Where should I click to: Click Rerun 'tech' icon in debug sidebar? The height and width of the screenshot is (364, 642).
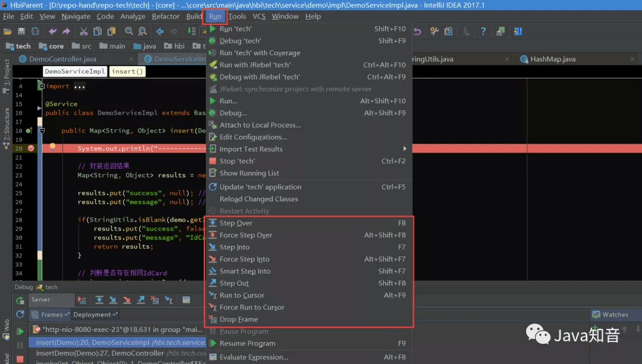point(20,300)
